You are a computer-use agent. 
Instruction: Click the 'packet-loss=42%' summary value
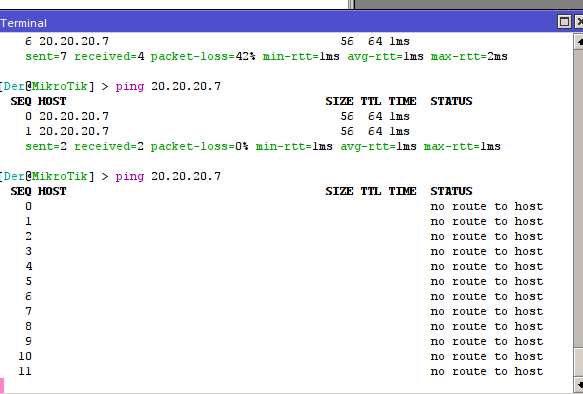point(203,56)
